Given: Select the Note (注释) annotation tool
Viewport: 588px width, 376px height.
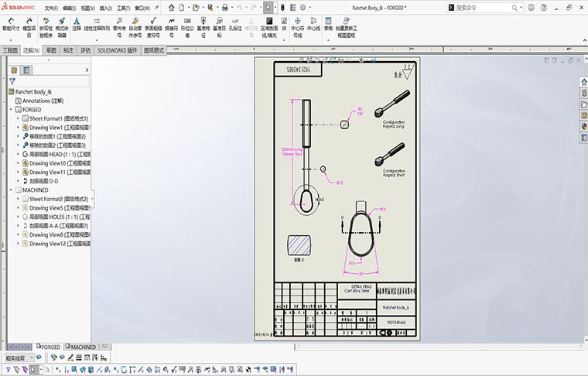Looking at the screenshot, I should 77,23.
